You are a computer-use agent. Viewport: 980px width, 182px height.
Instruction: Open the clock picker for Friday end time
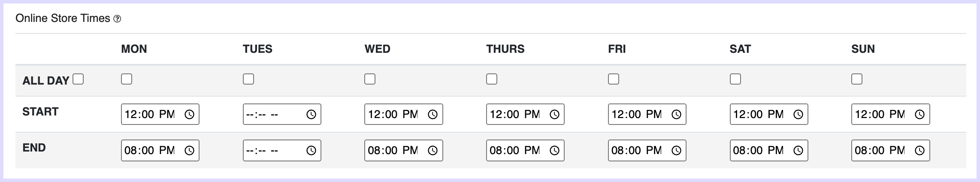pos(676,150)
